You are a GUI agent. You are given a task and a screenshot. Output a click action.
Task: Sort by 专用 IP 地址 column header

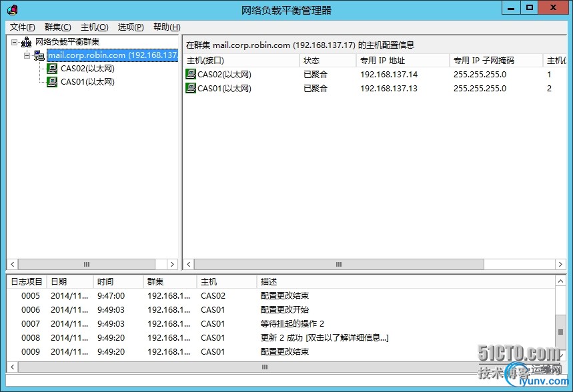pyautogui.click(x=403, y=60)
